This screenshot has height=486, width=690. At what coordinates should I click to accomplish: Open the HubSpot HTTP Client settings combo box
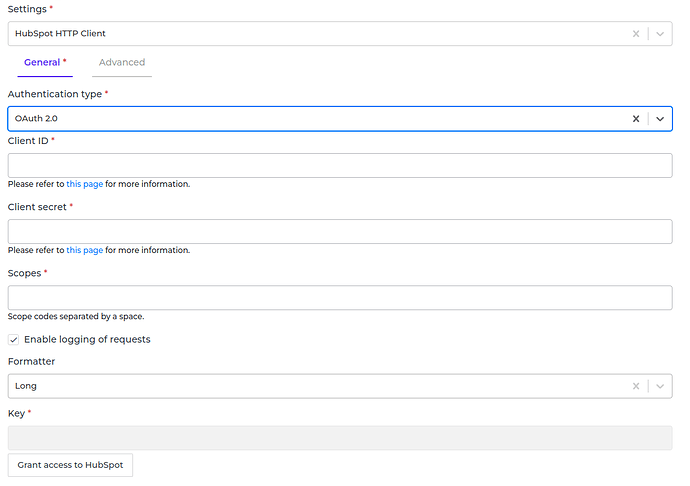tap(340, 34)
